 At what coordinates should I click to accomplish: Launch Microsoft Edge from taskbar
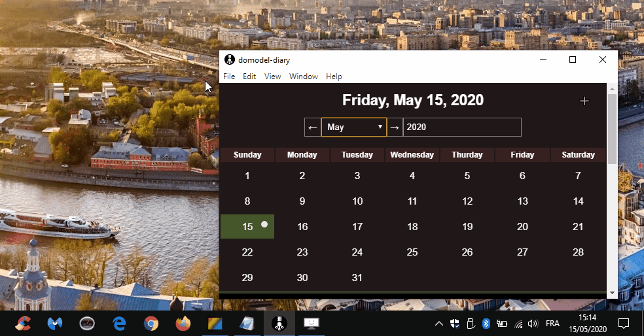118,324
